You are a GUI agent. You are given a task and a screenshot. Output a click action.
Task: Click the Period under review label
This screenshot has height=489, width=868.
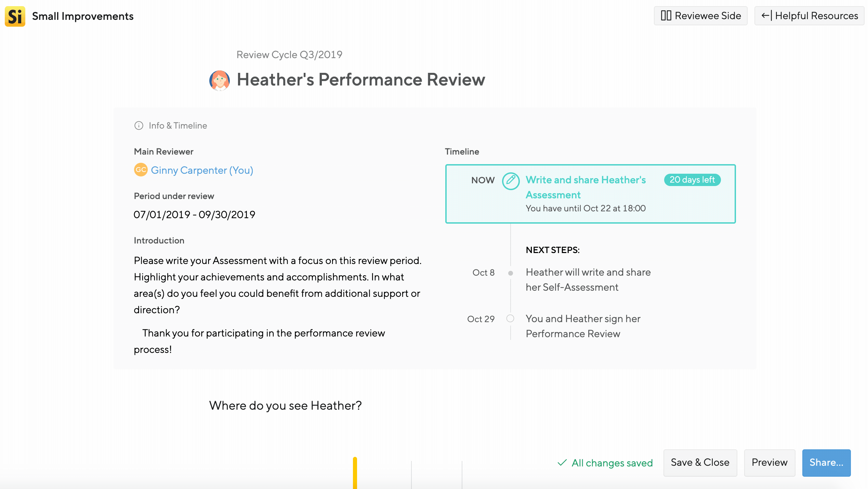[x=174, y=196]
